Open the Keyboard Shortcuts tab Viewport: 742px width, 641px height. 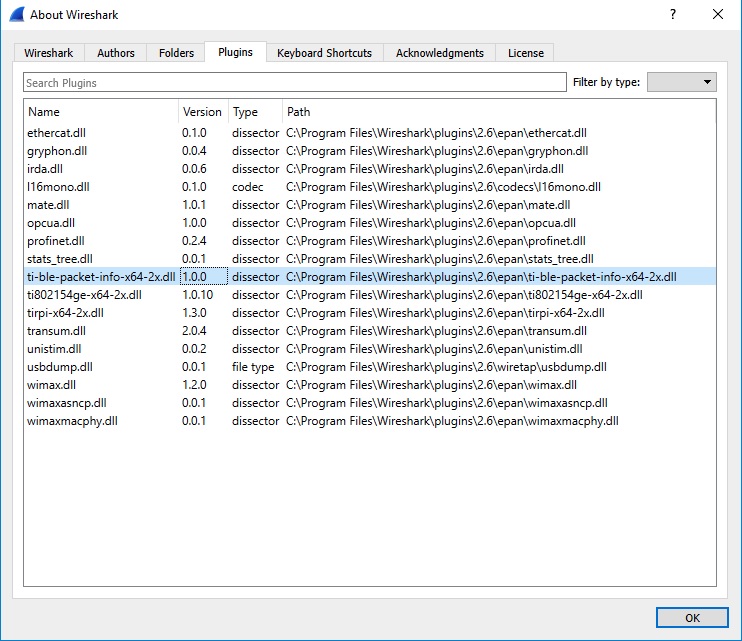click(325, 53)
